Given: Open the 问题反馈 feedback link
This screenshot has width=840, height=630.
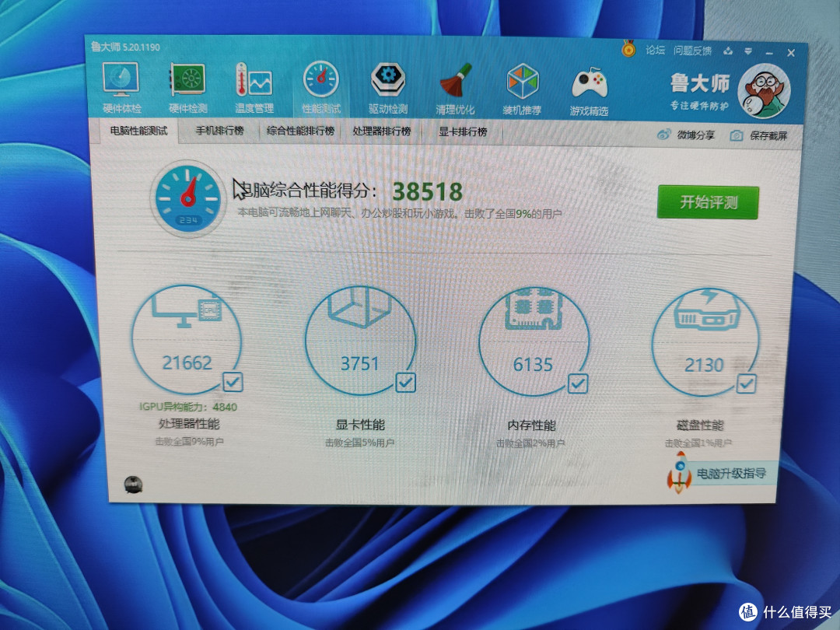Looking at the screenshot, I should click(x=693, y=51).
